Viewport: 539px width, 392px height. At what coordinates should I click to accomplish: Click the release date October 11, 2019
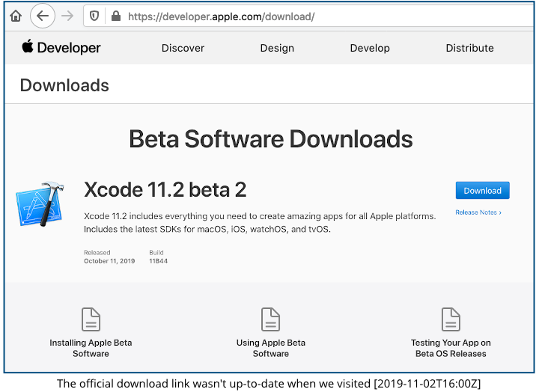tap(109, 261)
